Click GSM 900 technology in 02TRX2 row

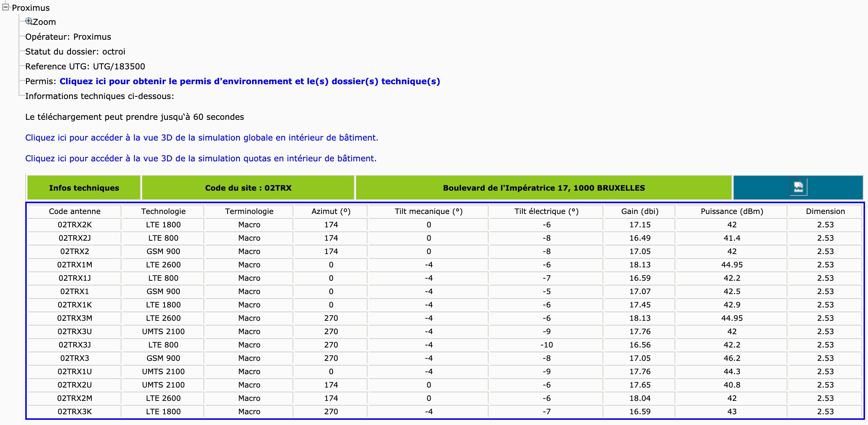point(163,251)
